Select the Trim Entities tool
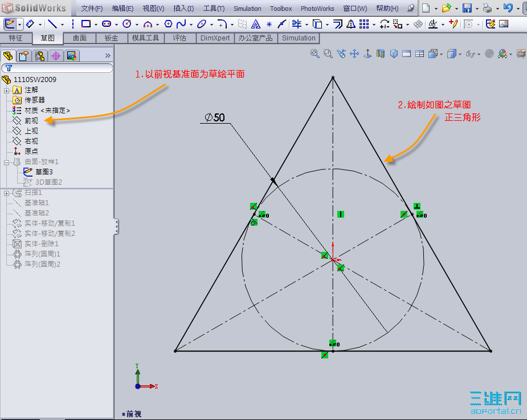The width and height of the screenshot is (527, 420). coord(297,24)
